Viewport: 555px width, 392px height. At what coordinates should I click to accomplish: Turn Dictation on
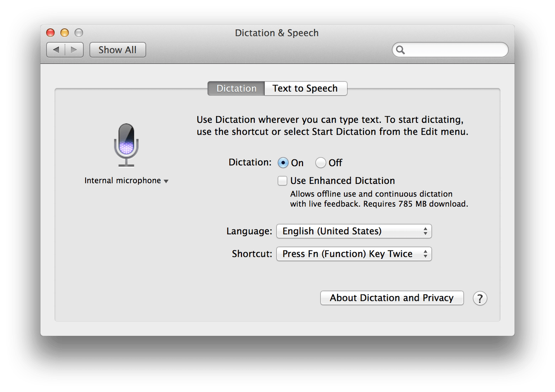tap(283, 163)
